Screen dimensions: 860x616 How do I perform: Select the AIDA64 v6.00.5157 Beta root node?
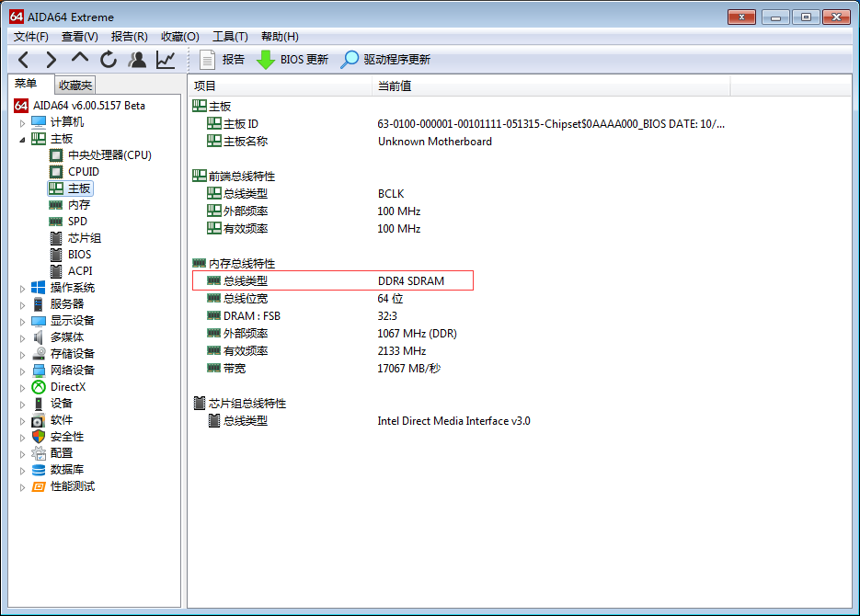[79, 105]
